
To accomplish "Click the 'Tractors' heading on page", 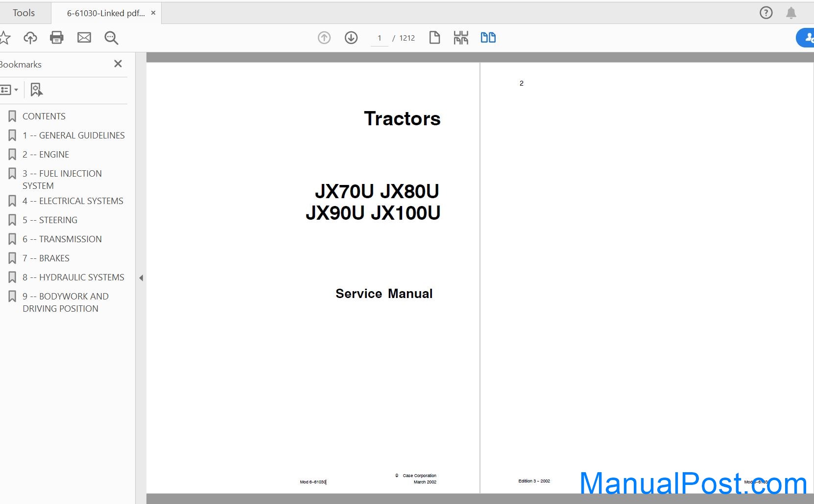I will point(402,119).
